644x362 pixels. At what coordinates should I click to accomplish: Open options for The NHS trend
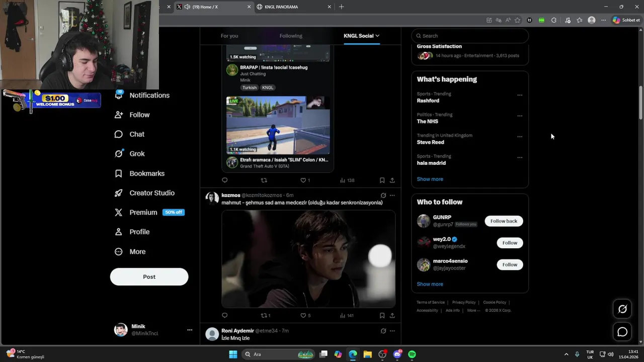(x=520, y=116)
